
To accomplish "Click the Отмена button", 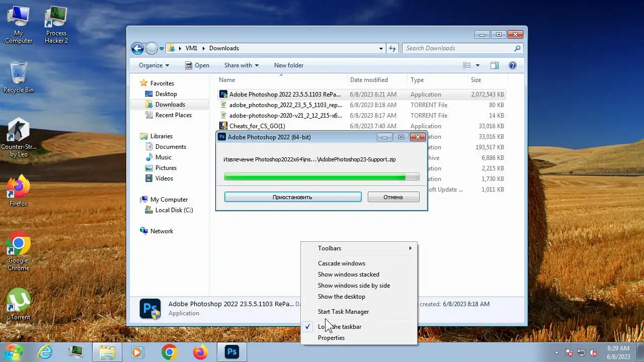I will click(x=393, y=197).
